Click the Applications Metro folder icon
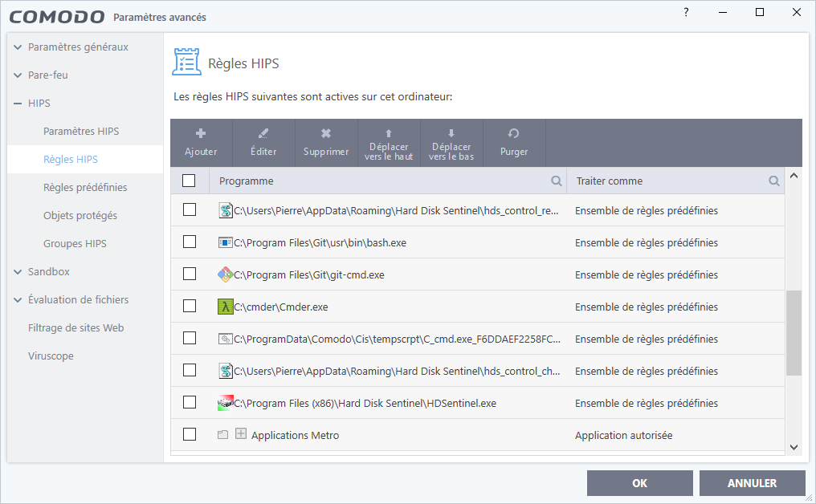This screenshot has width=816, height=504. pyautogui.click(x=222, y=435)
